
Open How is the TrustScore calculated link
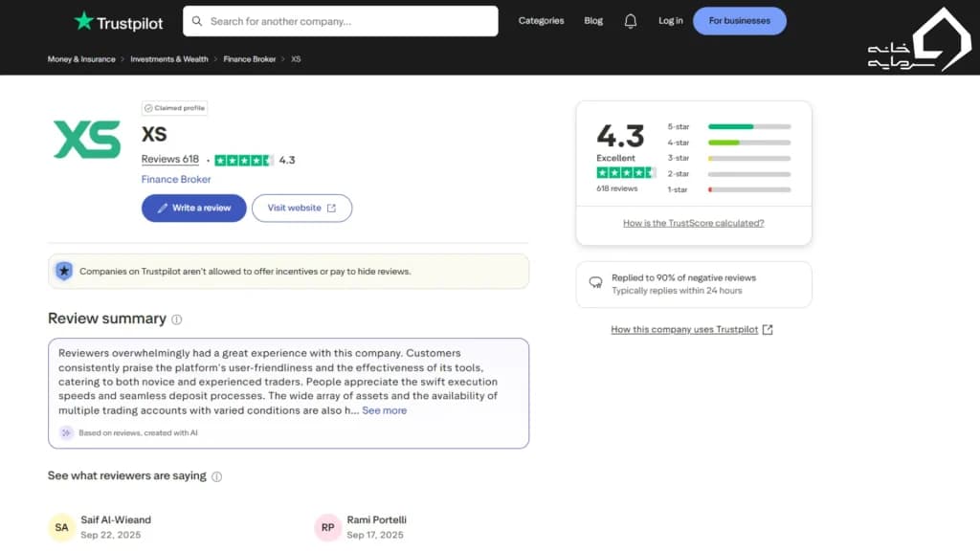693,223
